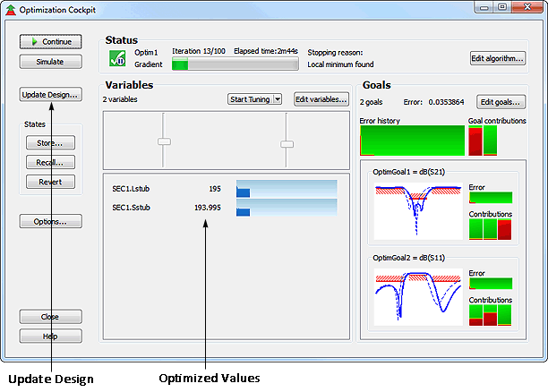The height and width of the screenshot is (392, 548).
Task: Open the Update Design dialog
Action: pyautogui.click(x=50, y=93)
